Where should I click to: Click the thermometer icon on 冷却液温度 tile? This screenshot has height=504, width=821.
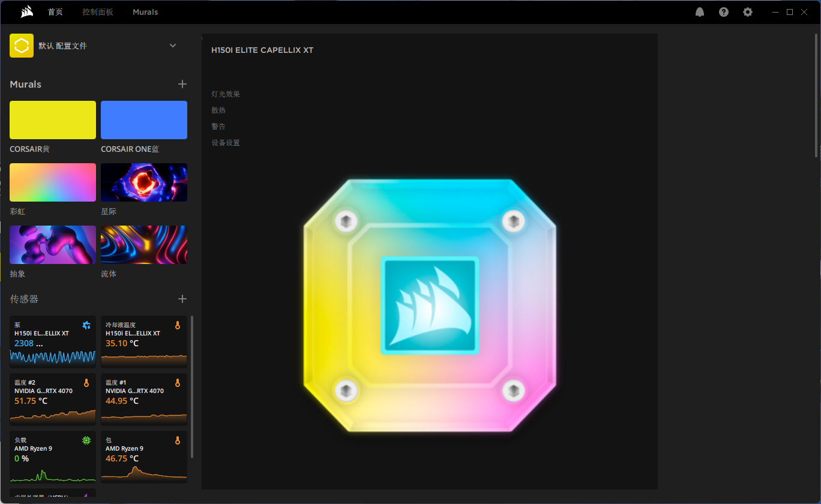tap(177, 325)
